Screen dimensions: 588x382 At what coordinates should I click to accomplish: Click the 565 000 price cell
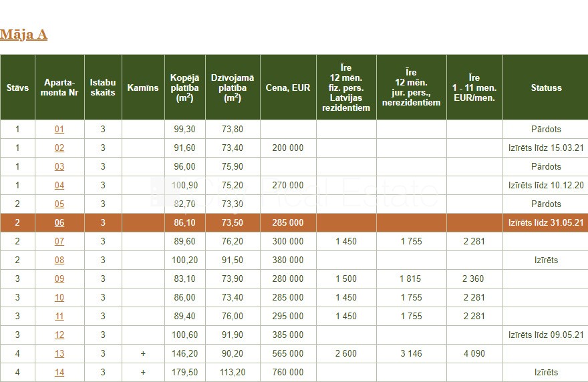[288, 354]
